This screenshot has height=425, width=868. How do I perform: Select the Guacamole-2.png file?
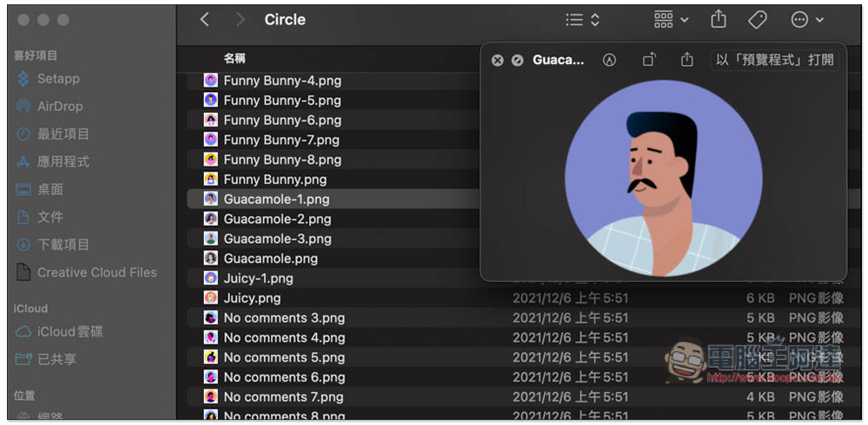coord(277,219)
